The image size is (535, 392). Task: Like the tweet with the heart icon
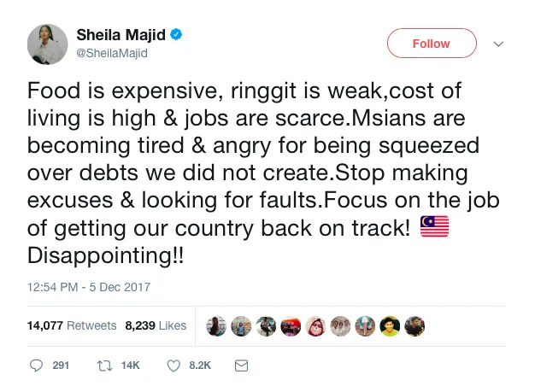173,365
